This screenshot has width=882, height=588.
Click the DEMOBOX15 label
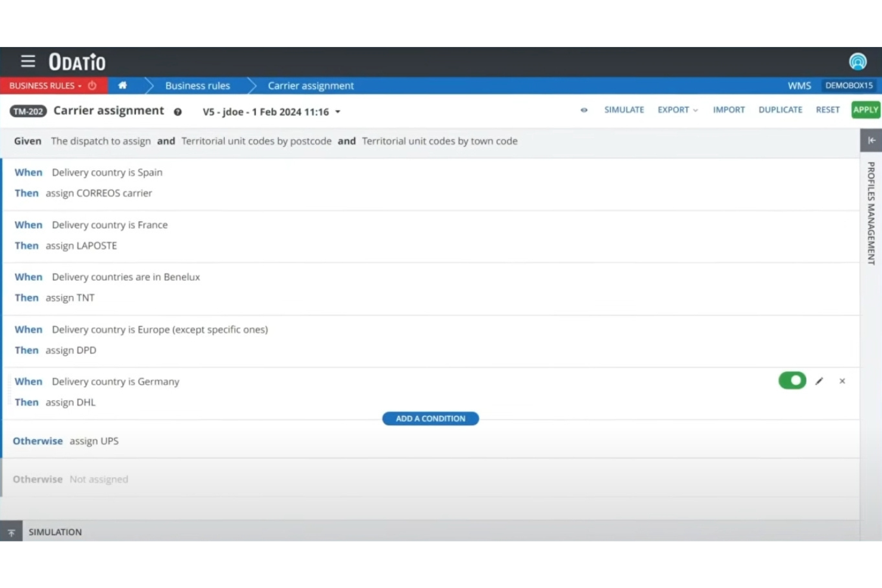tap(849, 85)
